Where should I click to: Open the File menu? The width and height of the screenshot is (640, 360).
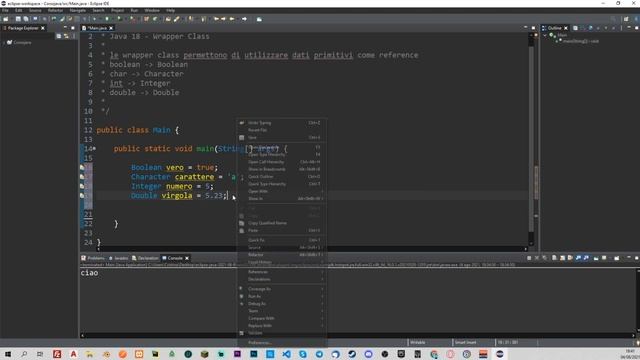click(5, 10)
